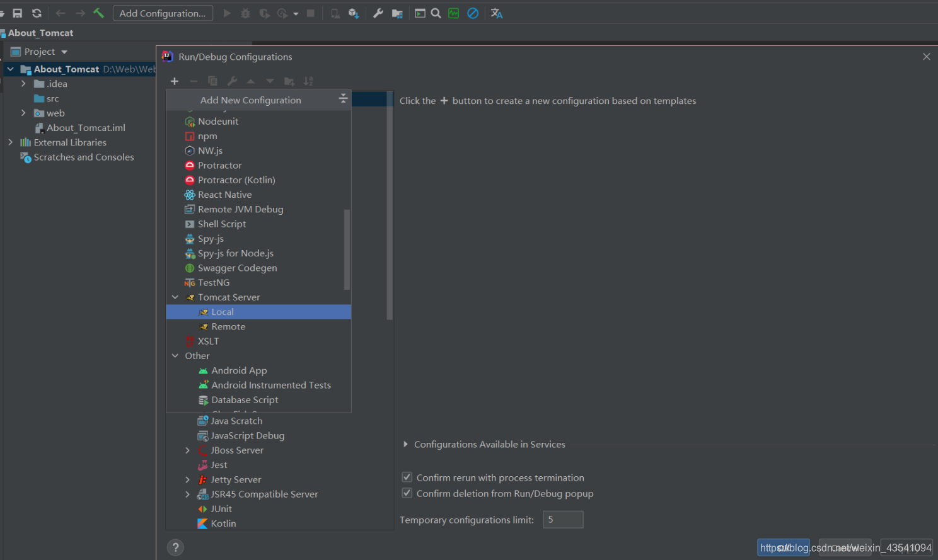
Task: Expand the JBoss Server template
Action: coord(187,450)
